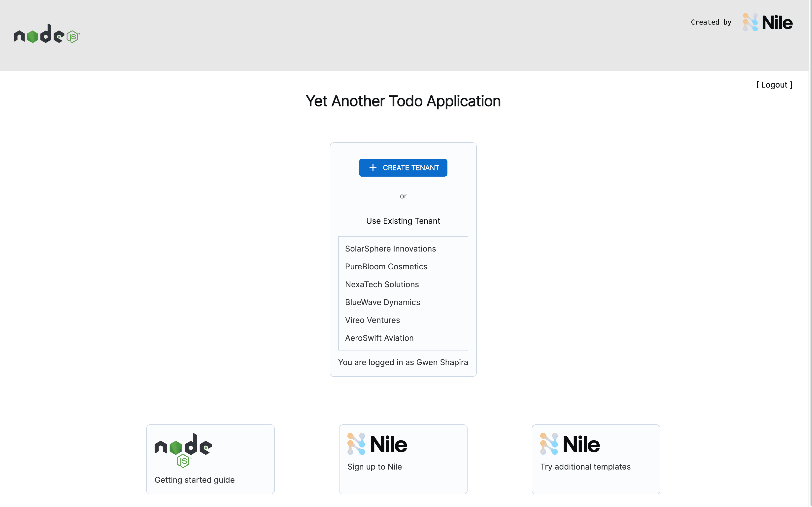Select SolarSphere Innovations as existing tenant

click(390, 248)
